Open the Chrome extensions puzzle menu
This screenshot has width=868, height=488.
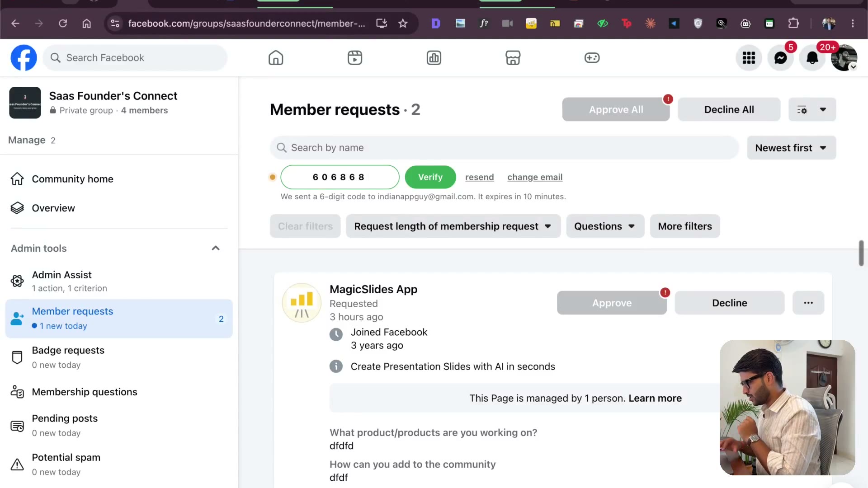[793, 23]
